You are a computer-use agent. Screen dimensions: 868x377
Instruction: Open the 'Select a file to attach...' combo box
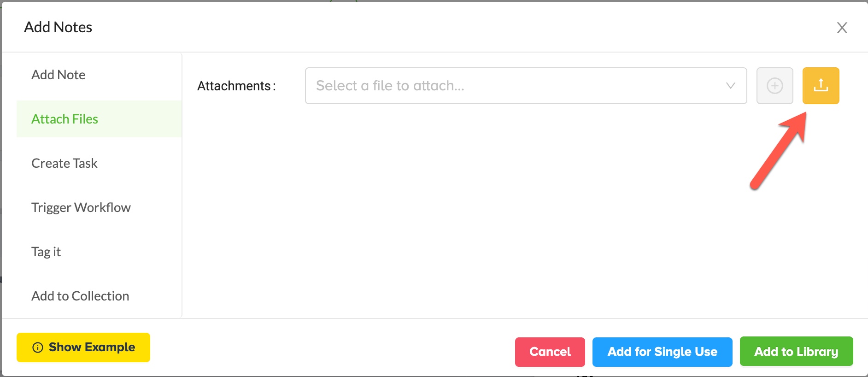[x=526, y=86]
